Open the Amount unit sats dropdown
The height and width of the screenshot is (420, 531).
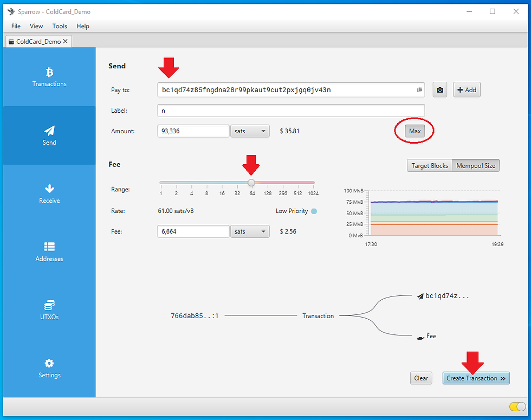(250, 131)
